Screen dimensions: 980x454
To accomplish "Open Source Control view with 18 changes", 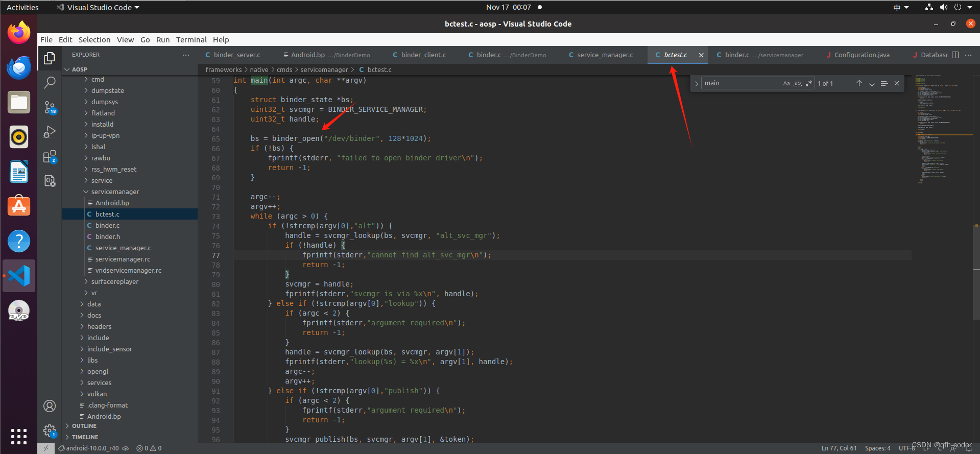I will 50,107.
